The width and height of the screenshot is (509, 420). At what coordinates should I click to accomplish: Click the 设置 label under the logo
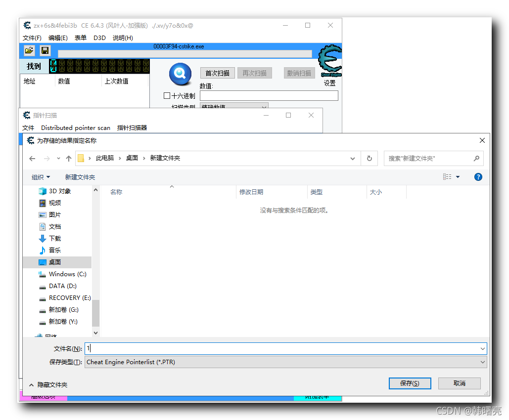tap(330, 84)
